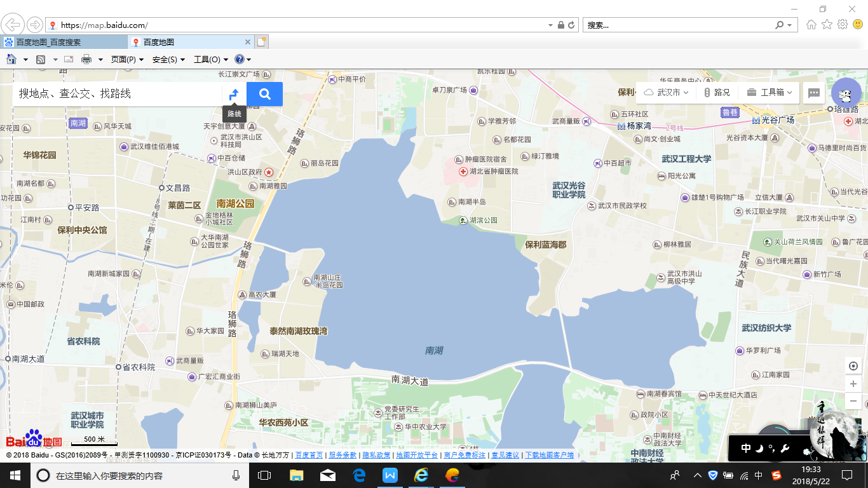Open Favorites using the star icon
Screen dimensions: 868x488
[827, 25]
